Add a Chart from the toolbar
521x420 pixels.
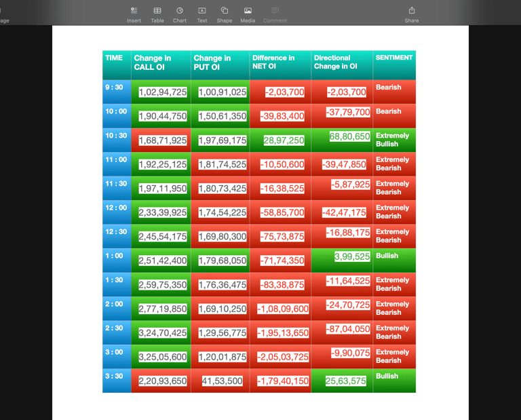pos(179,15)
